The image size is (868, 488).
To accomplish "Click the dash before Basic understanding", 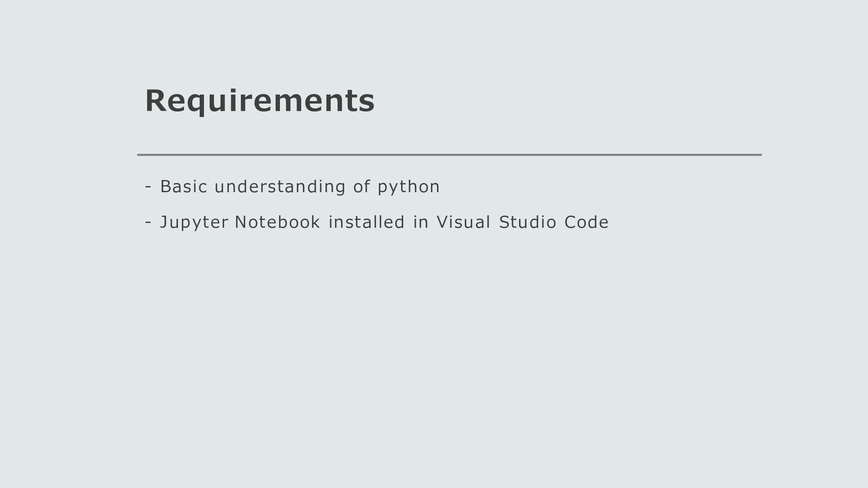I will coord(148,187).
